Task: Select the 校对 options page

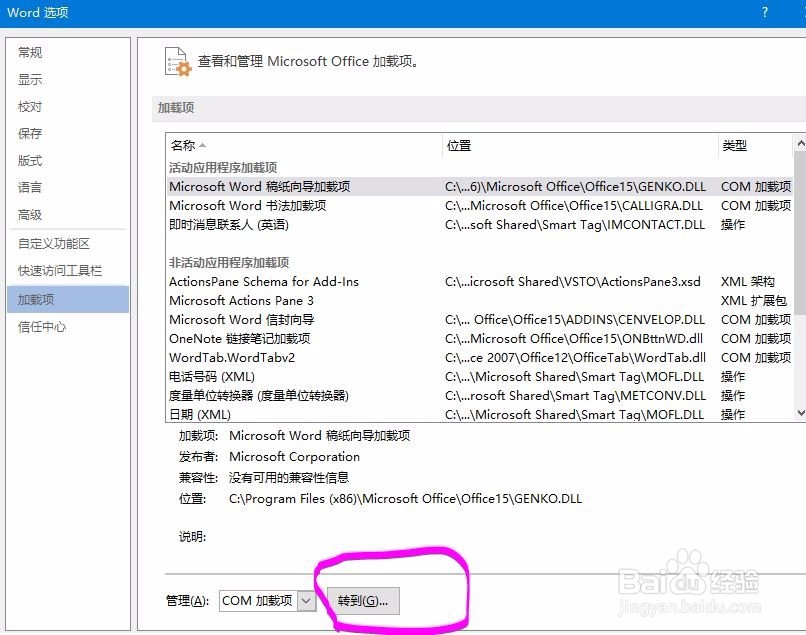Action: 29,106
